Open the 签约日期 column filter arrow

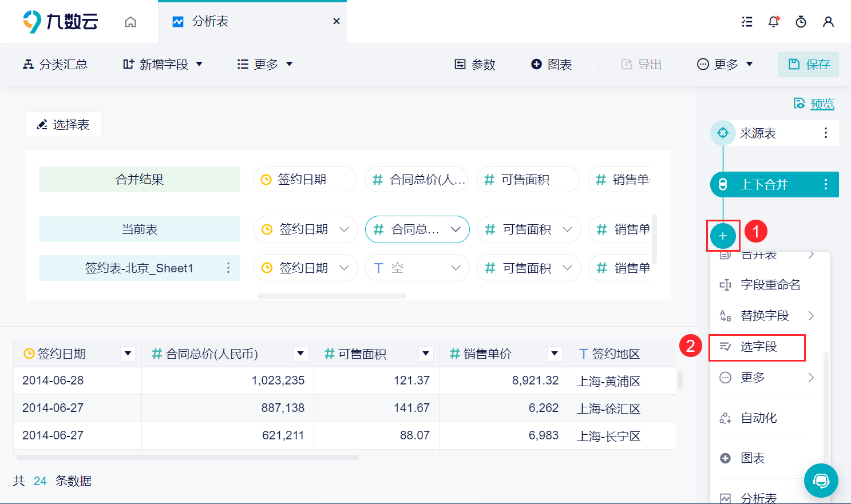128,354
